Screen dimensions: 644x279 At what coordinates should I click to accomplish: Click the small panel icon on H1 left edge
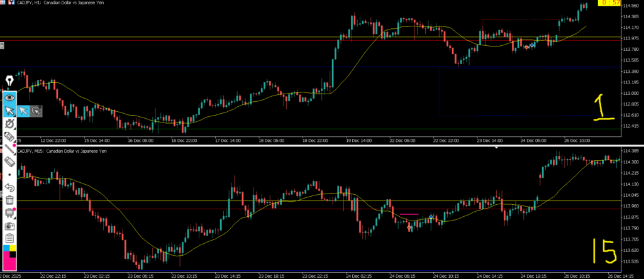pyautogui.click(x=2, y=46)
